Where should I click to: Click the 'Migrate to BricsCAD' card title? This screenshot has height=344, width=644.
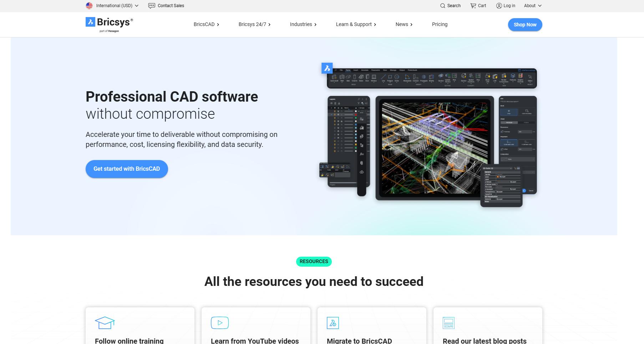[x=359, y=341]
